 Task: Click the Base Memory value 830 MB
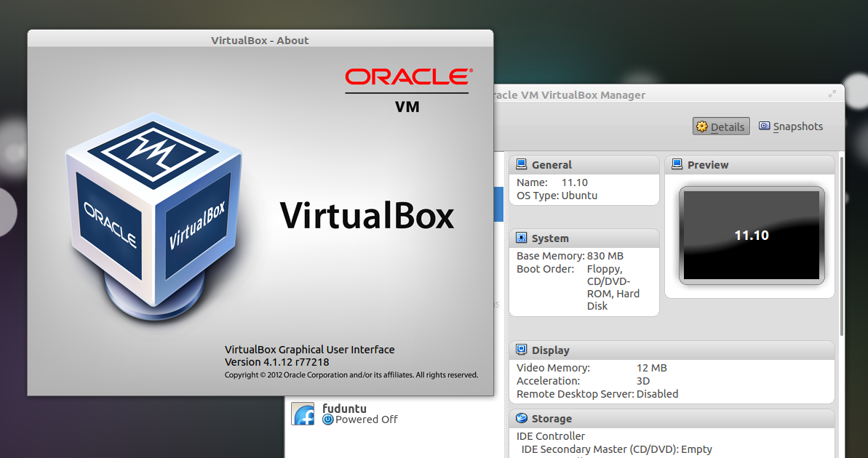[x=605, y=256]
